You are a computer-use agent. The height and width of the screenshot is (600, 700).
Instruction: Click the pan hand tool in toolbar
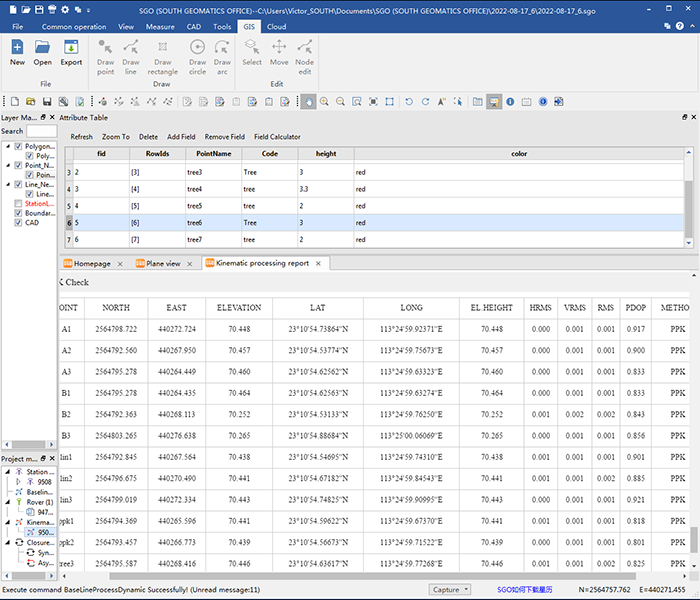coord(308,102)
